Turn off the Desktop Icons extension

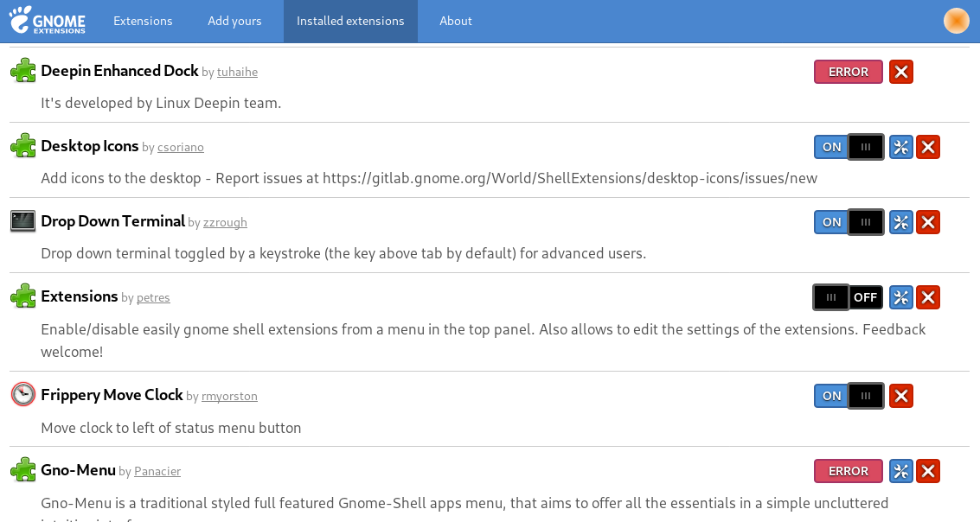tap(848, 147)
